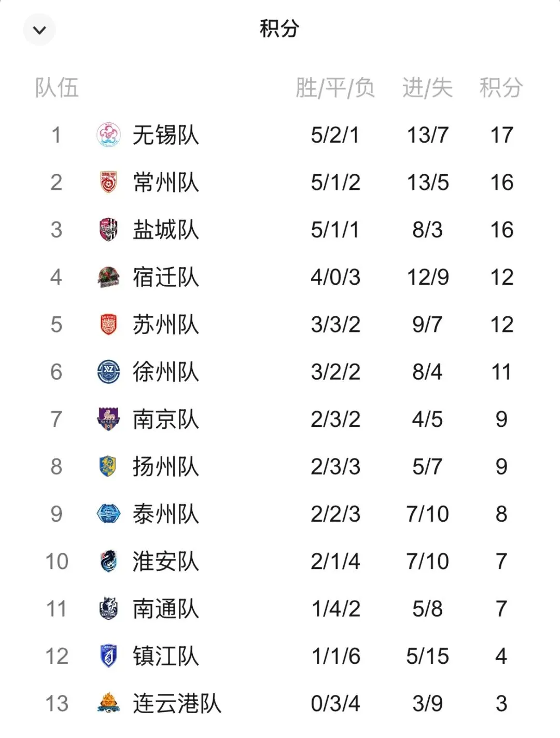This screenshot has width=560, height=738.
Task: Open the 南京队 purple crest
Action: tap(108, 419)
